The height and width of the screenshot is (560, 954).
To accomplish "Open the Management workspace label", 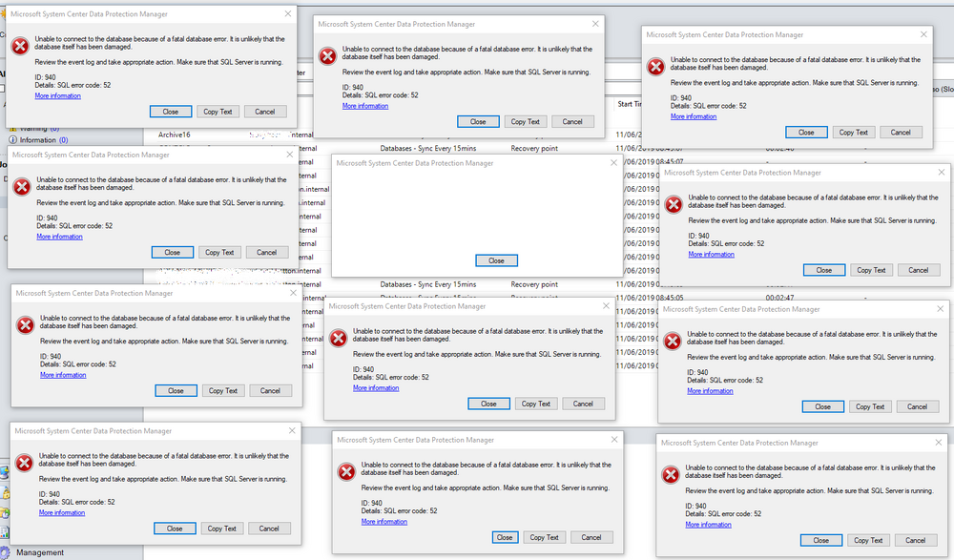I will (x=39, y=552).
